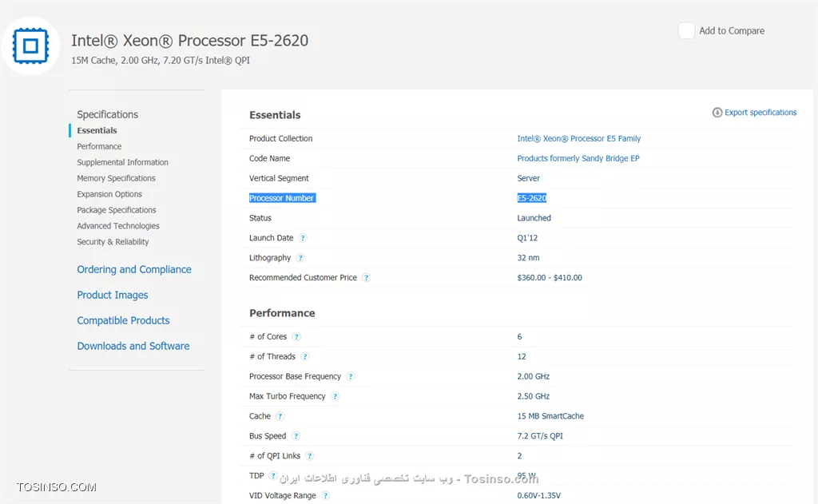Open the Lithography help question mark

pos(300,258)
